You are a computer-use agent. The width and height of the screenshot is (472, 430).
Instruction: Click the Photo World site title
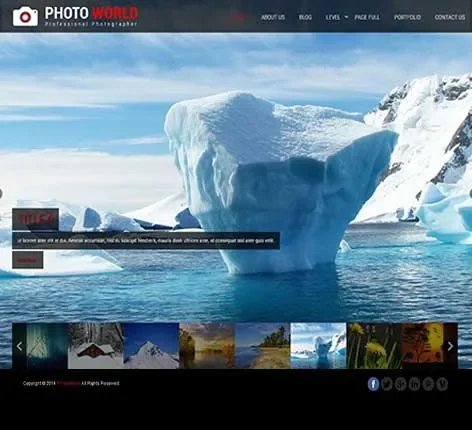pyautogui.click(x=91, y=13)
